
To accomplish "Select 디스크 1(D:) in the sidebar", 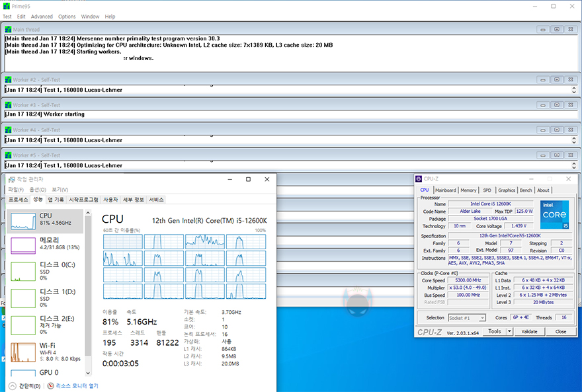I will click(45, 298).
